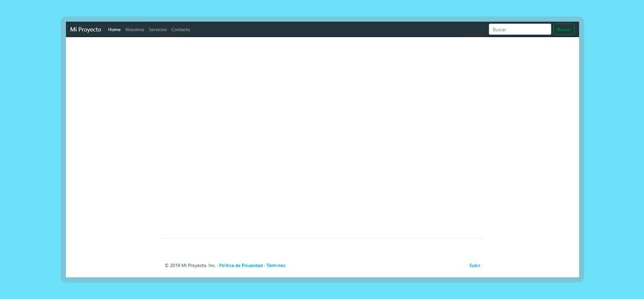Image resolution: width=644 pixels, height=299 pixels.
Task: Click the Subir link in the footer
Action: pyautogui.click(x=474, y=265)
